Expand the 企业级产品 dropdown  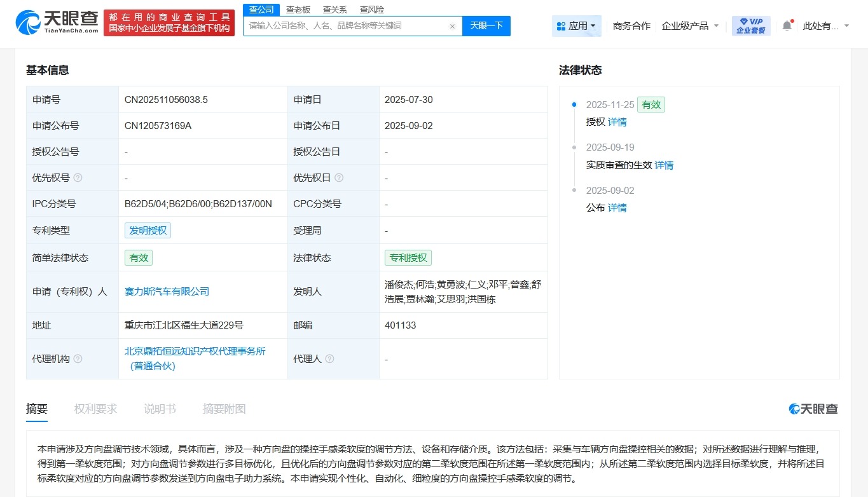[691, 26]
